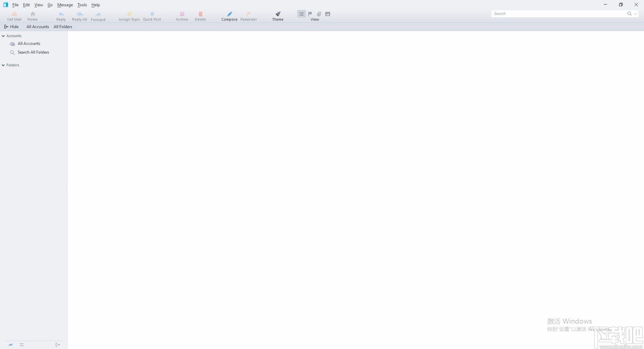644x349 pixels.
Task: Open the sidebar settings sliders icon
Action: 22,345
